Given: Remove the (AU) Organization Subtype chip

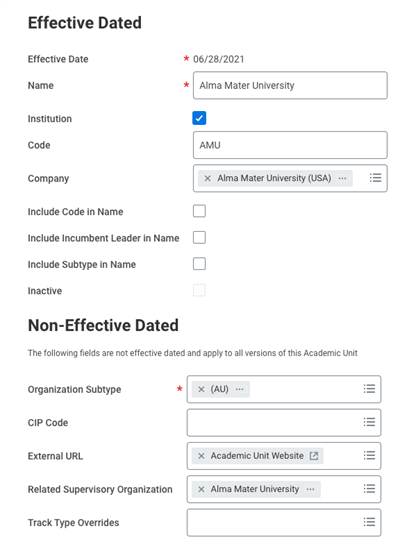Looking at the screenshot, I should 201,389.
